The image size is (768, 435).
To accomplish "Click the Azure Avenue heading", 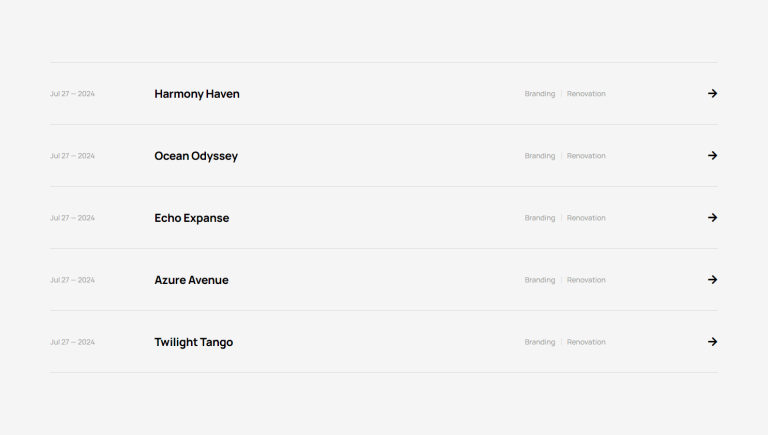I will pyautogui.click(x=192, y=280).
